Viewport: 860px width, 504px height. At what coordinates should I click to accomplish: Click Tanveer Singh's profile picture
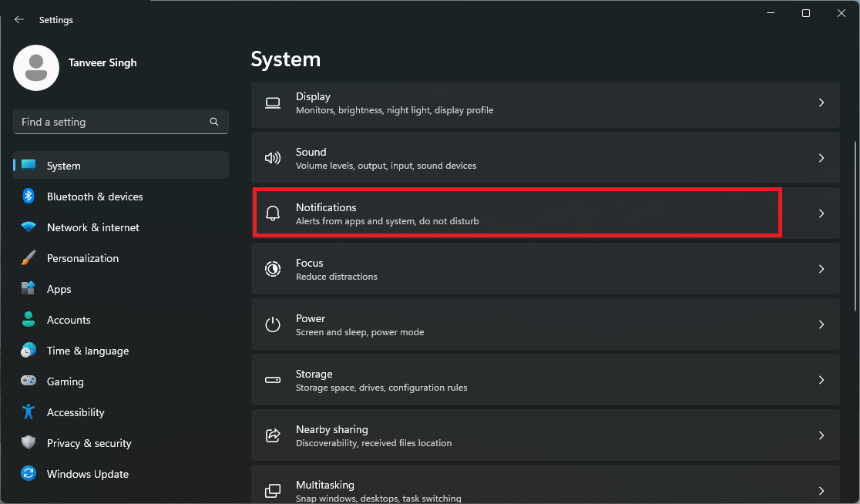(x=35, y=68)
